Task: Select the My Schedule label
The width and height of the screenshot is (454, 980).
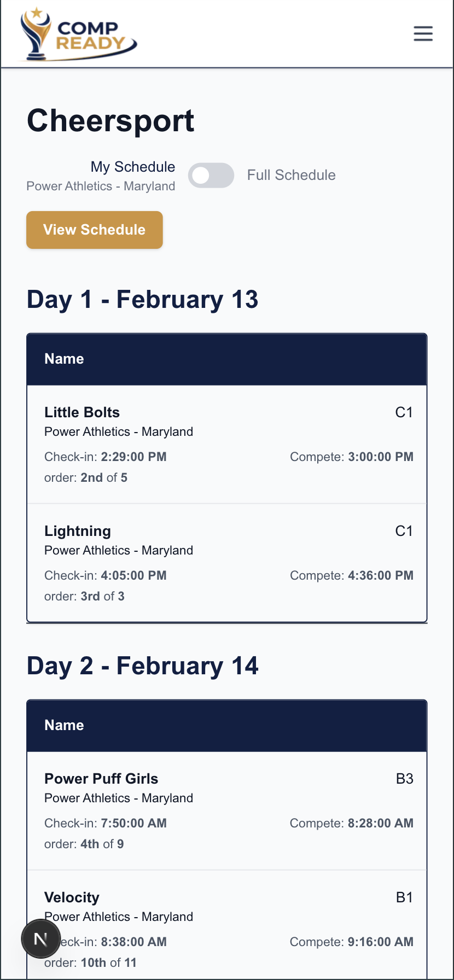Action: point(133,167)
